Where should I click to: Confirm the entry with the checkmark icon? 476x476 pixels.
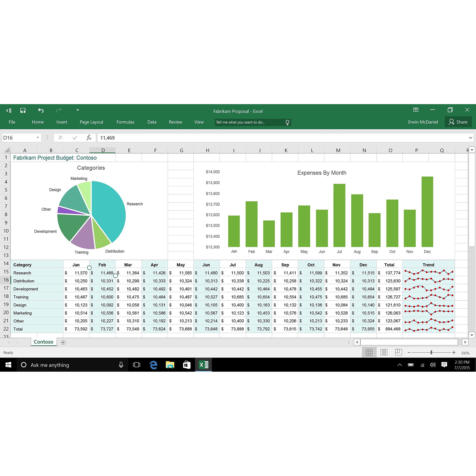click(x=75, y=138)
